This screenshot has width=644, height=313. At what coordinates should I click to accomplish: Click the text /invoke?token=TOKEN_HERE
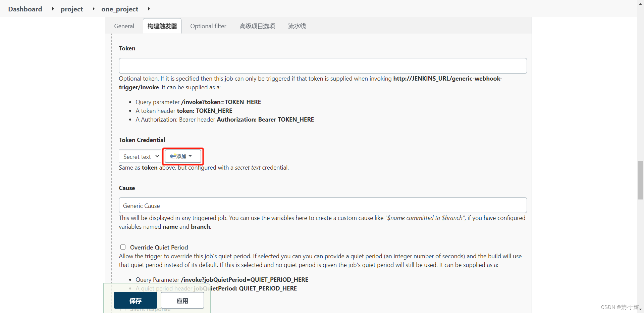click(x=221, y=102)
